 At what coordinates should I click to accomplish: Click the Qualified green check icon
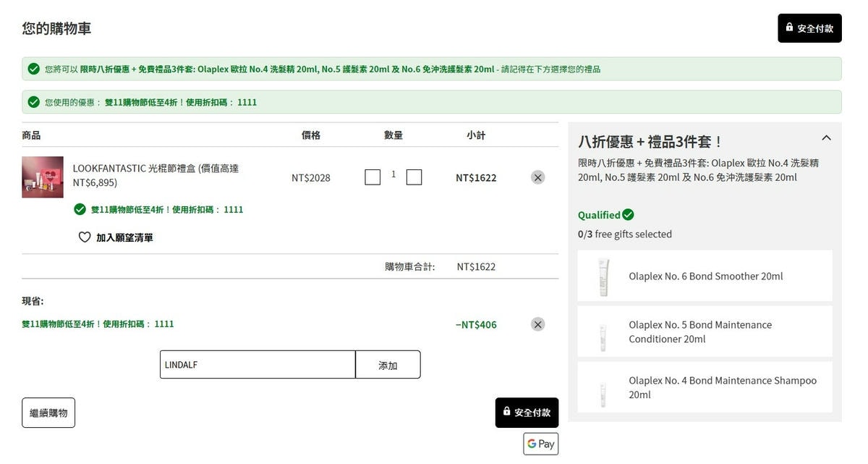pyautogui.click(x=628, y=215)
